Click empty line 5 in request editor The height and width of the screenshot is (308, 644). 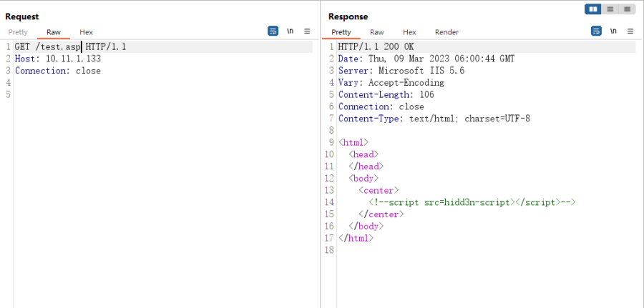coord(163,94)
